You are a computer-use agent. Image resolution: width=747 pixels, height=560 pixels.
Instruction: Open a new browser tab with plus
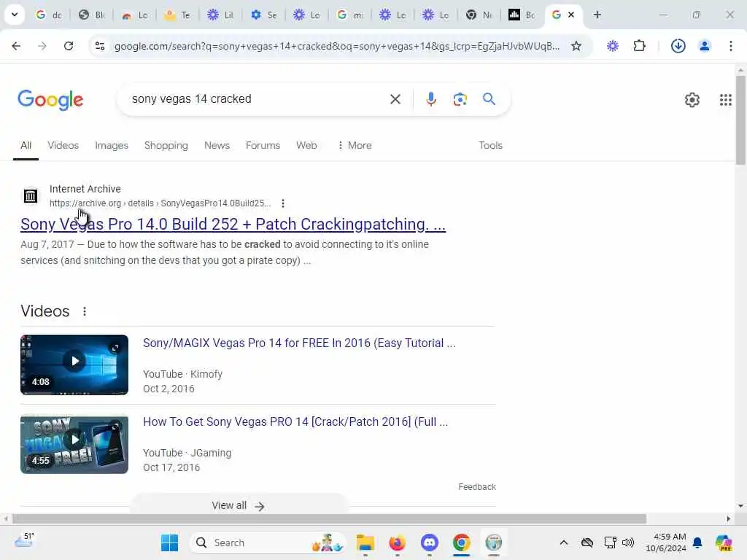pos(597,15)
